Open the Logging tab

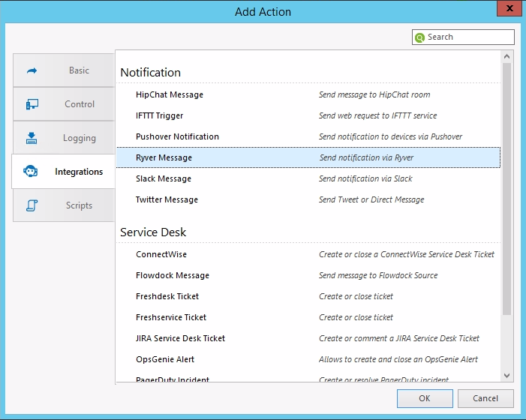tap(64, 138)
